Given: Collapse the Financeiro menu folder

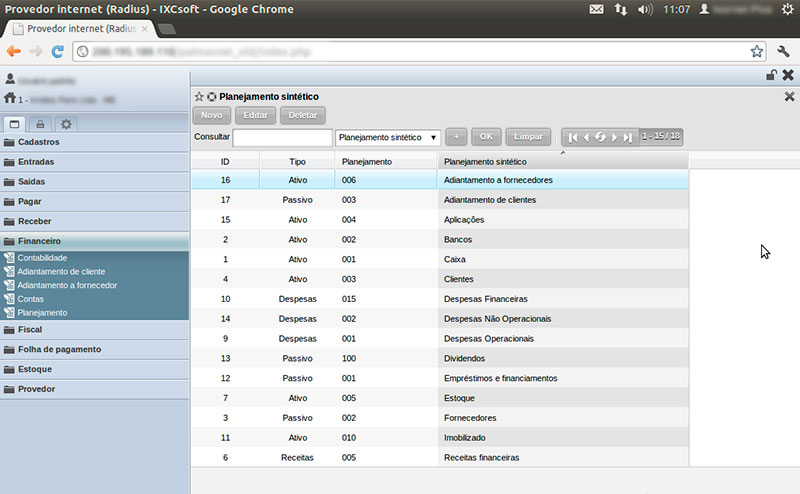Looking at the screenshot, I should 94,241.
